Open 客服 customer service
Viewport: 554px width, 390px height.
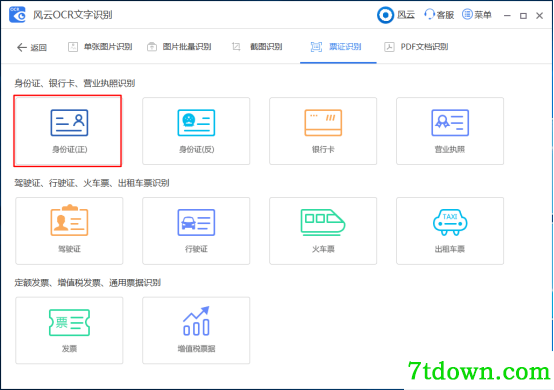pos(439,15)
